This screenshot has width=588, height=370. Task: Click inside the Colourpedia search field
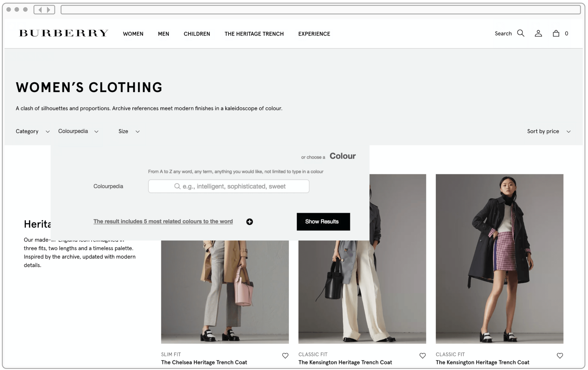(x=234, y=186)
